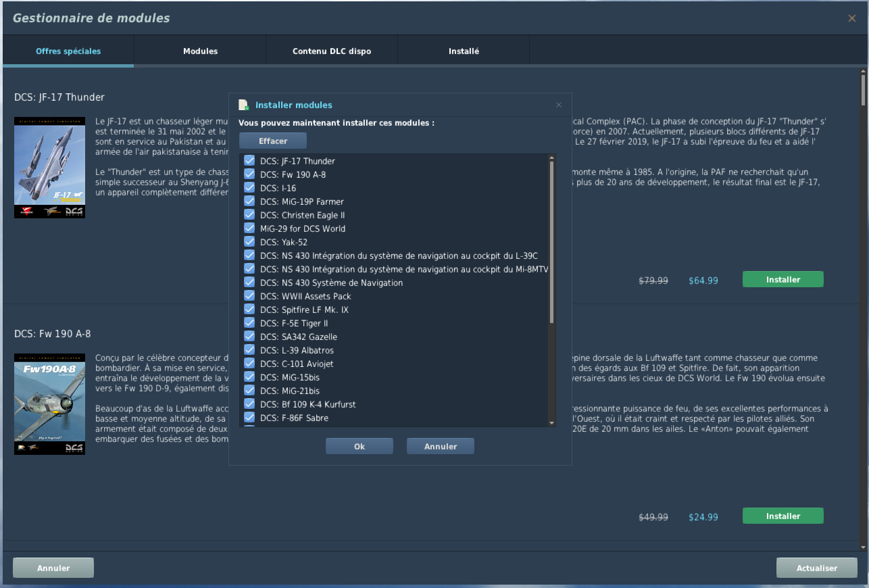This screenshot has width=869, height=588.
Task: Click the struck-through $49.99 price
Action: click(x=653, y=517)
